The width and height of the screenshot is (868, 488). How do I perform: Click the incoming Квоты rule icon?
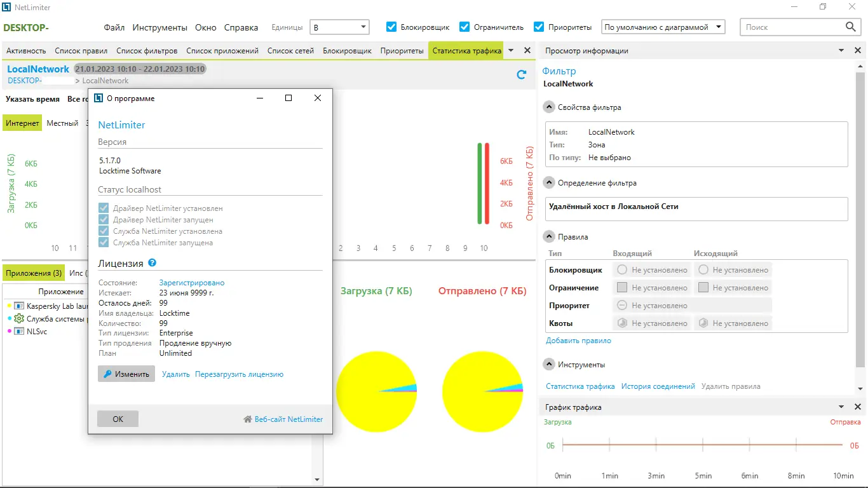(622, 323)
